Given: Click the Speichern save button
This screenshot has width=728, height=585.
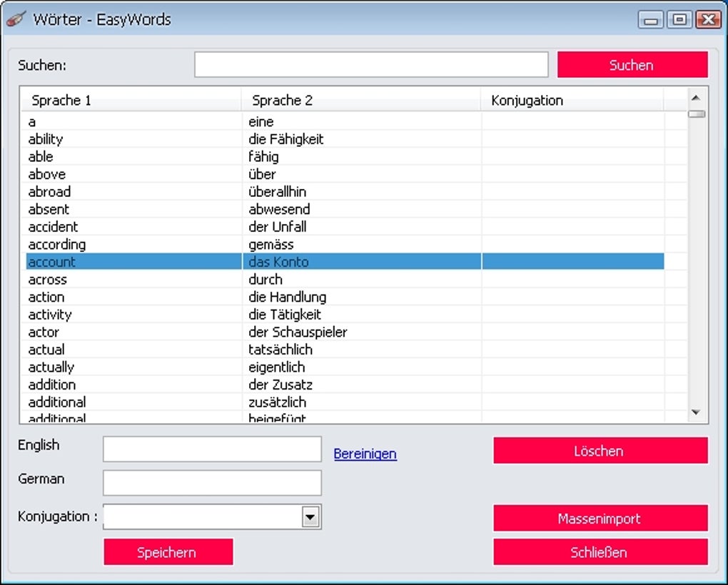Looking at the screenshot, I should [168, 552].
